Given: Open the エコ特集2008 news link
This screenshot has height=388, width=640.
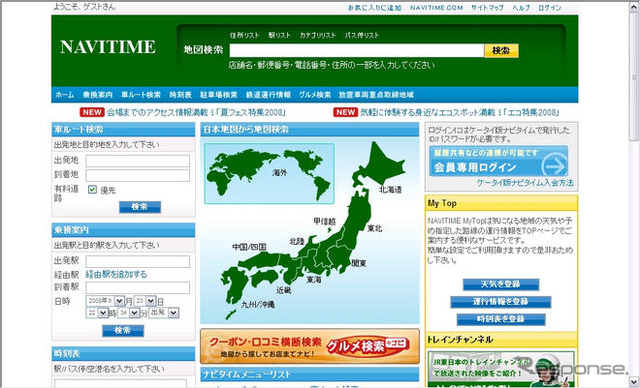Looking at the screenshot, I should [460, 112].
